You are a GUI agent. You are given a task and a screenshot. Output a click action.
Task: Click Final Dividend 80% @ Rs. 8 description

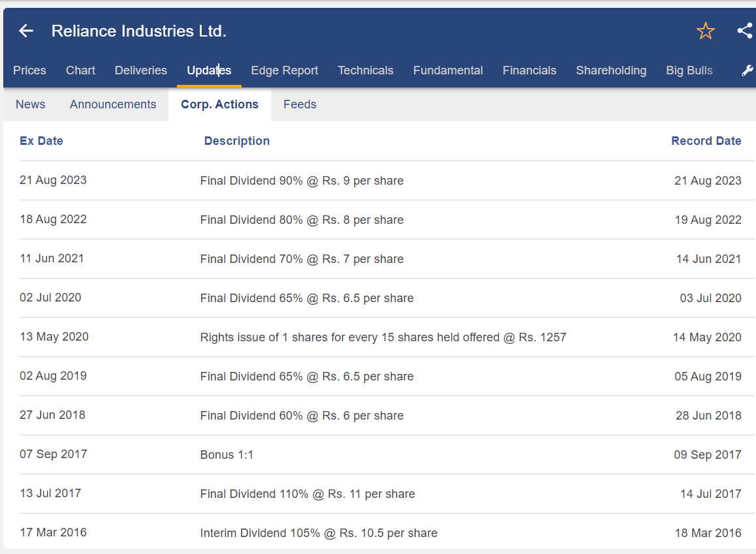[302, 220]
